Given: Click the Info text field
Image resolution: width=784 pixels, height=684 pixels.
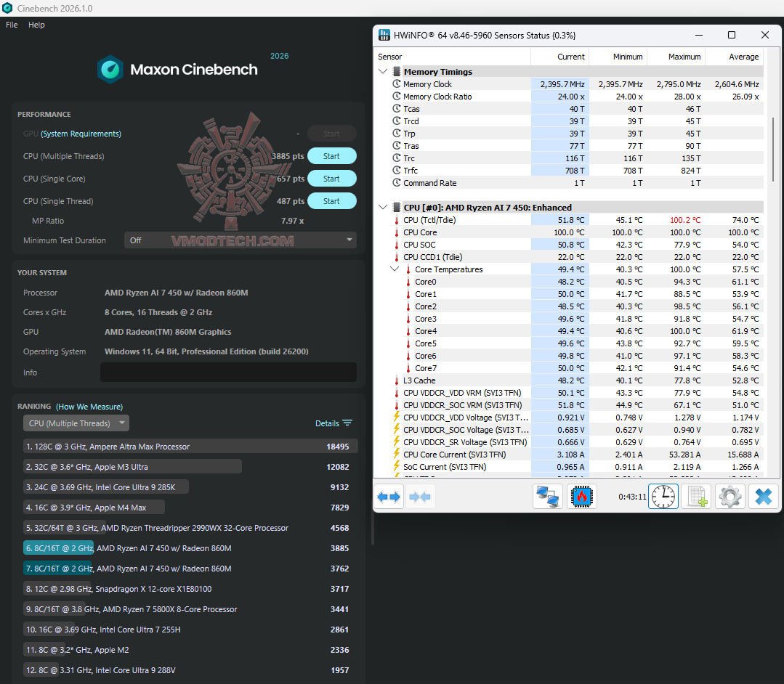Looking at the screenshot, I should tap(228, 372).
